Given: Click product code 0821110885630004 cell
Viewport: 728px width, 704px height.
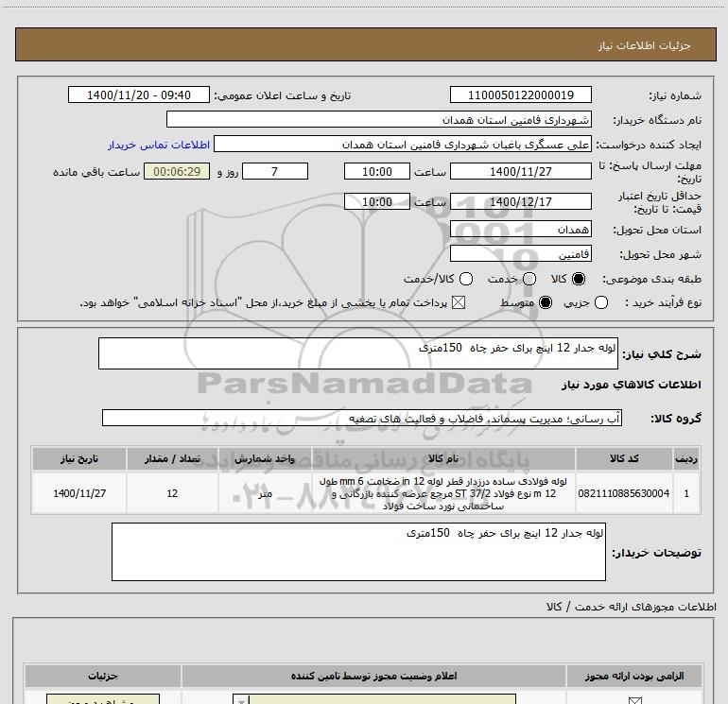Looking at the screenshot, I should click(624, 493).
